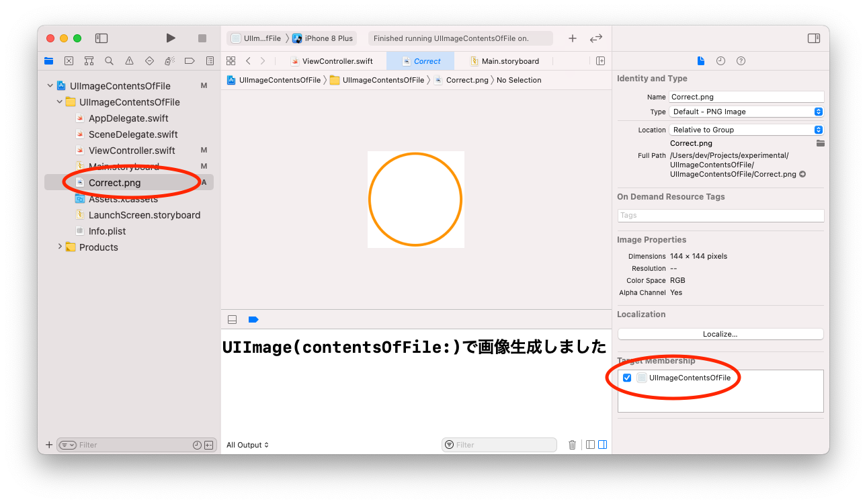Toggle UIImageContentsOfFile target membership checkbox
The width and height of the screenshot is (867, 504).
[x=627, y=378]
